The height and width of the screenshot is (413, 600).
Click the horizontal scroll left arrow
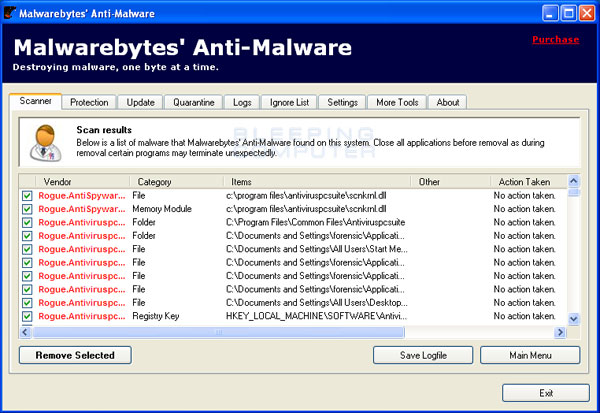[25, 332]
